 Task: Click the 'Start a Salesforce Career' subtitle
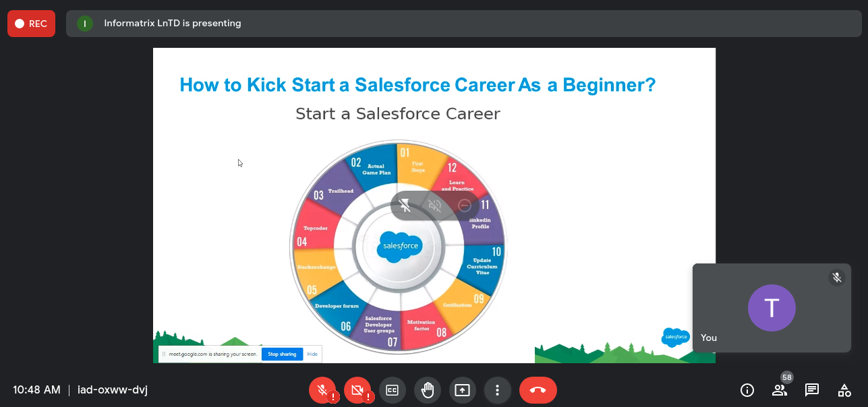[x=398, y=114]
